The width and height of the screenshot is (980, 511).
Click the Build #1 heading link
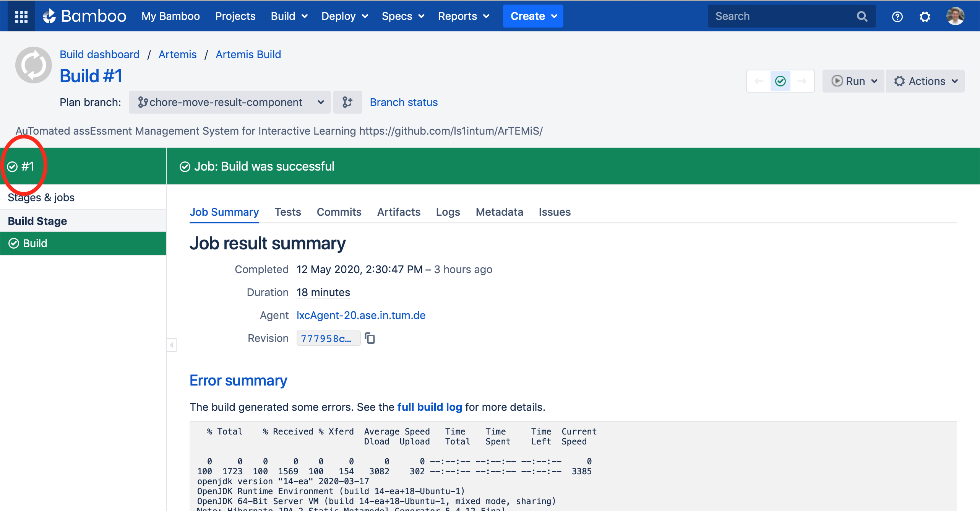pos(91,76)
